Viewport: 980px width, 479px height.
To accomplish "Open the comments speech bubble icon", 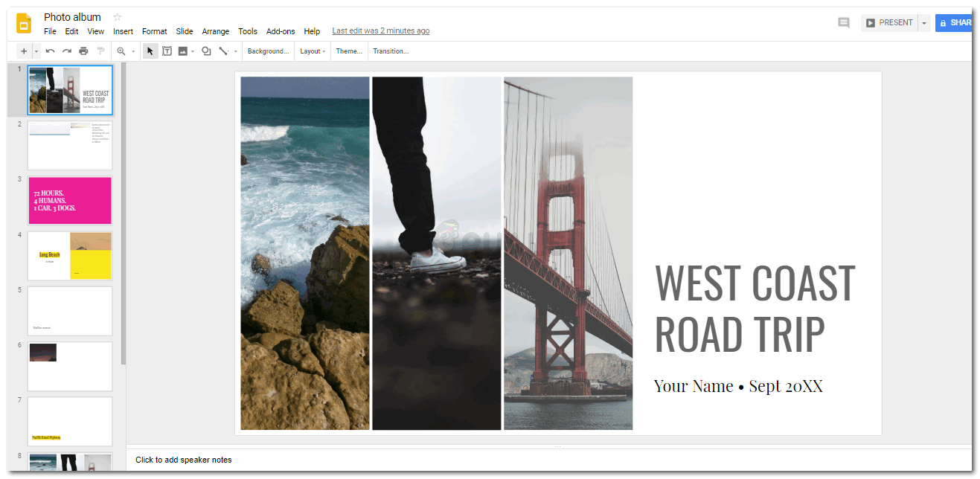I will click(844, 23).
